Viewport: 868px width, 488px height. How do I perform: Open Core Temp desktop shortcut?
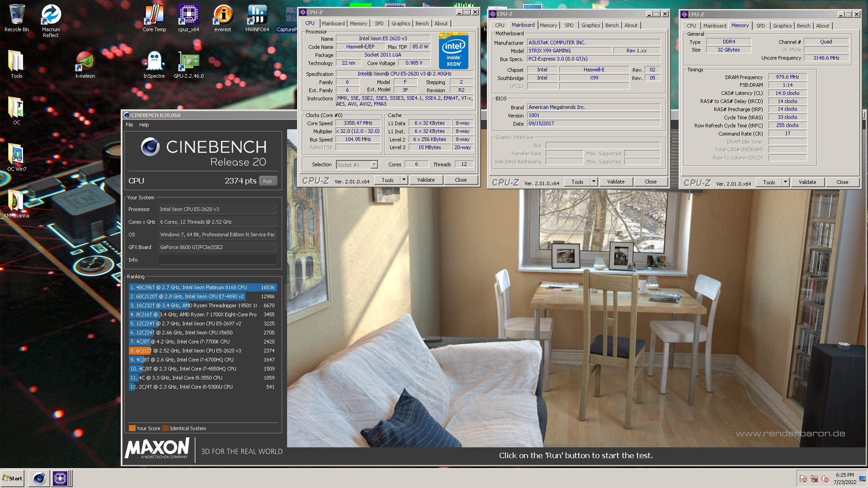coord(154,18)
